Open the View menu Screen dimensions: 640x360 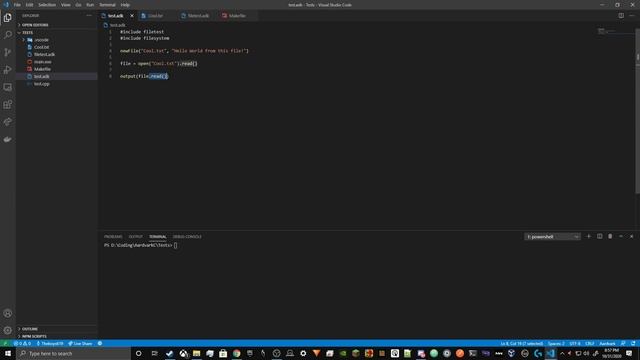click(x=66, y=5)
